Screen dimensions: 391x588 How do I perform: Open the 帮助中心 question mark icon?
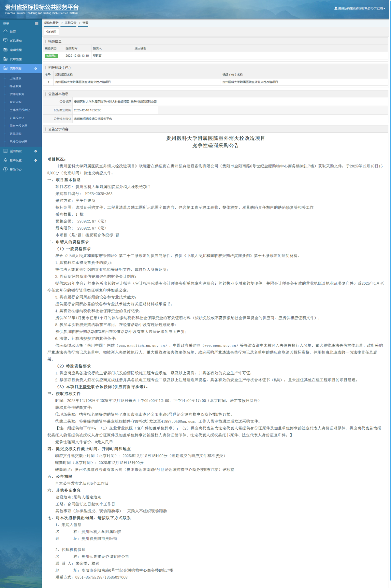coord(5,169)
